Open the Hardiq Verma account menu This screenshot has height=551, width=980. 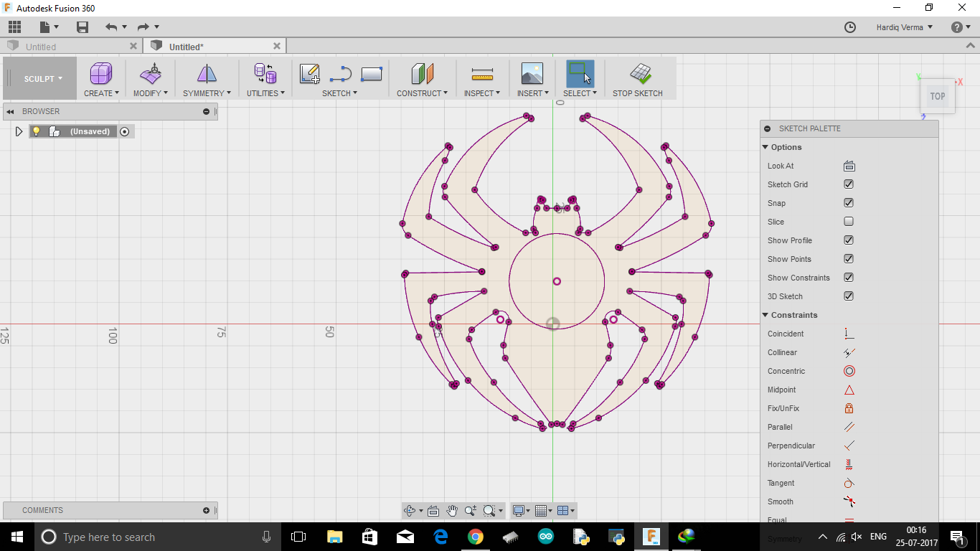click(x=904, y=27)
